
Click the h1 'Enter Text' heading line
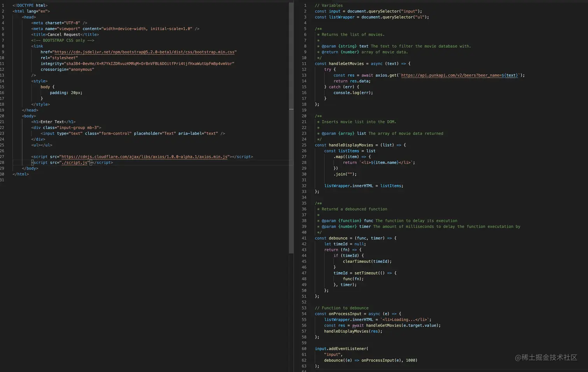53,122
